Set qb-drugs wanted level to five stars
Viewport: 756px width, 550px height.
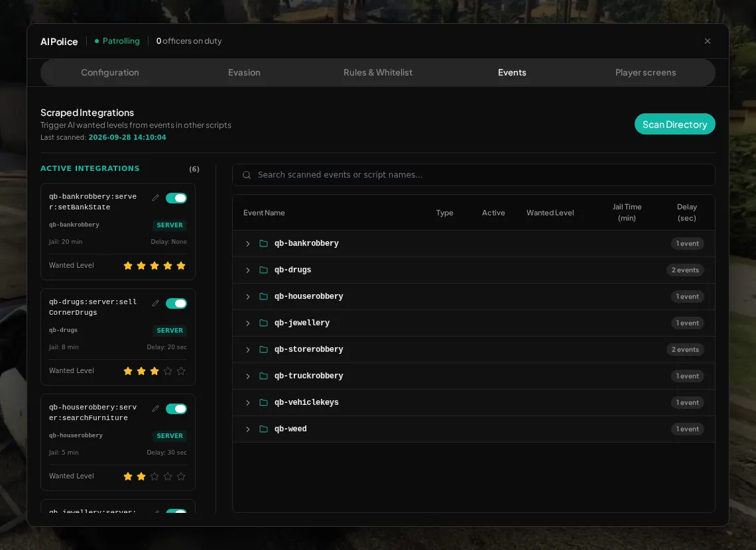pos(181,371)
